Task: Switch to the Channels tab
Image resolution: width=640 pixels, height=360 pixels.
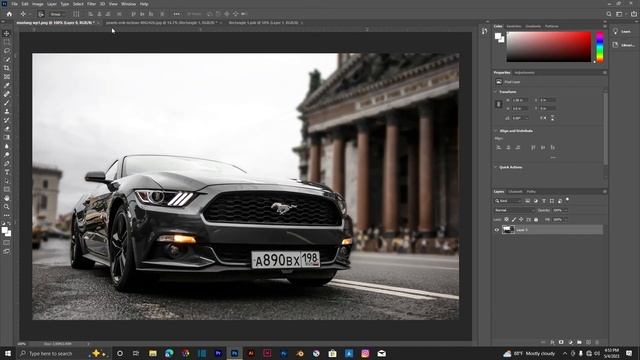Action: pyautogui.click(x=515, y=191)
